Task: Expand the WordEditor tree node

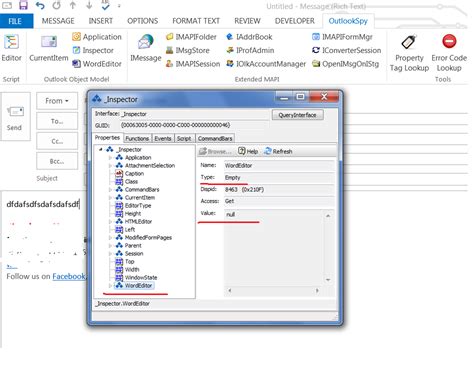Action: (x=110, y=286)
